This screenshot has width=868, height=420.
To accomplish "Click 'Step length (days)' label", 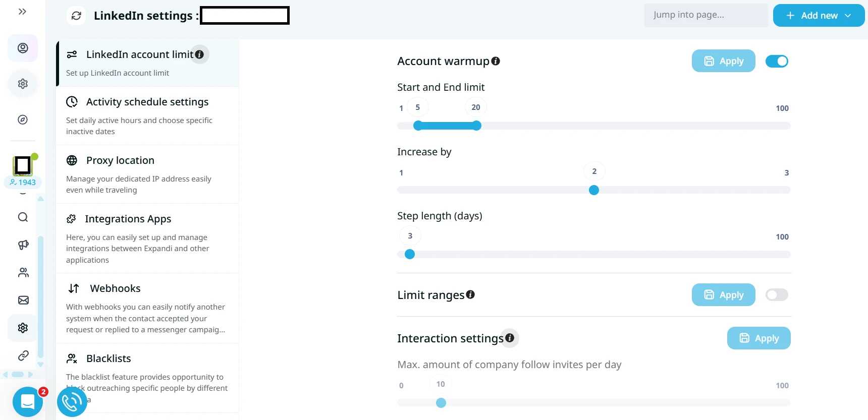I will click(x=440, y=216).
